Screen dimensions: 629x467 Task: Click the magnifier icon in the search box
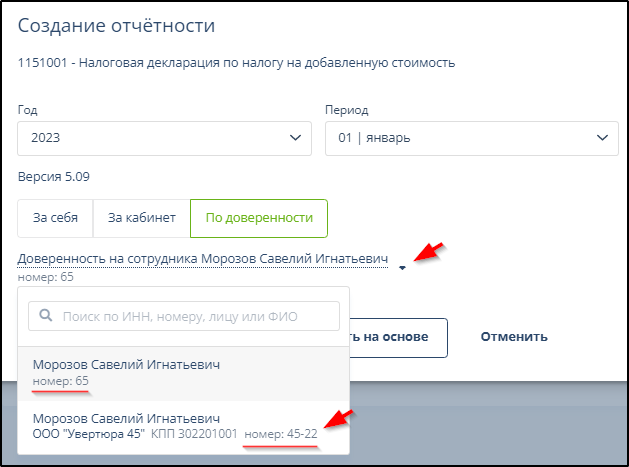click(46, 317)
